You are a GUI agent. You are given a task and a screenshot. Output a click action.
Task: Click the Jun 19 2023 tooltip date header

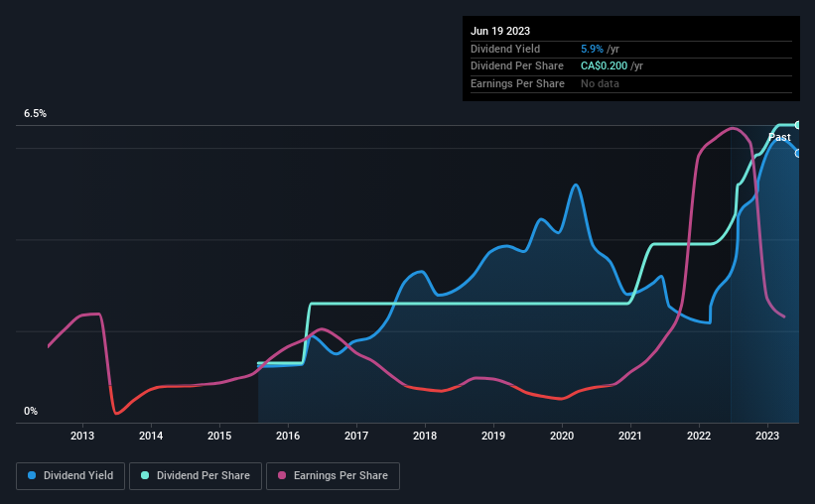500,31
